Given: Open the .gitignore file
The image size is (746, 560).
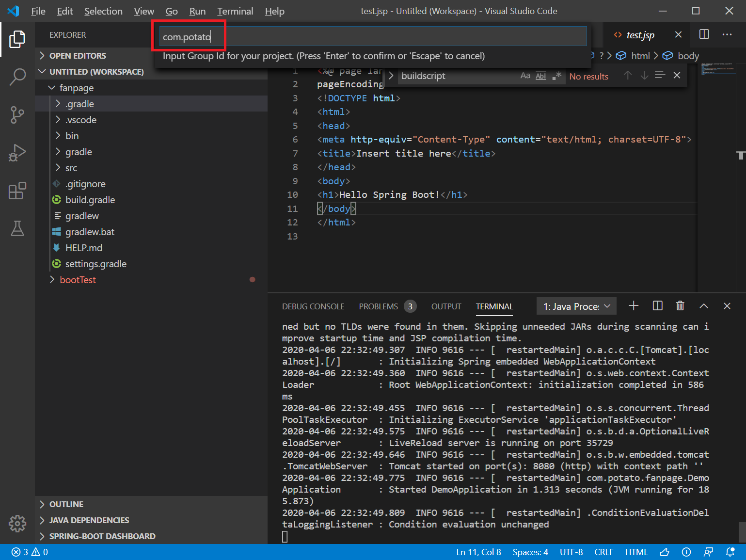Looking at the screenshot, I should click(151, 184).
